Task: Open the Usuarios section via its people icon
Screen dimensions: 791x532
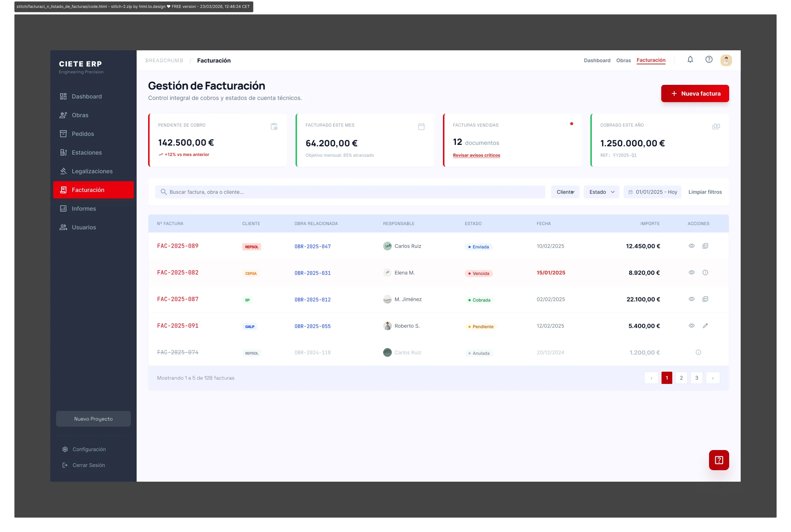Action: point(64,227)
